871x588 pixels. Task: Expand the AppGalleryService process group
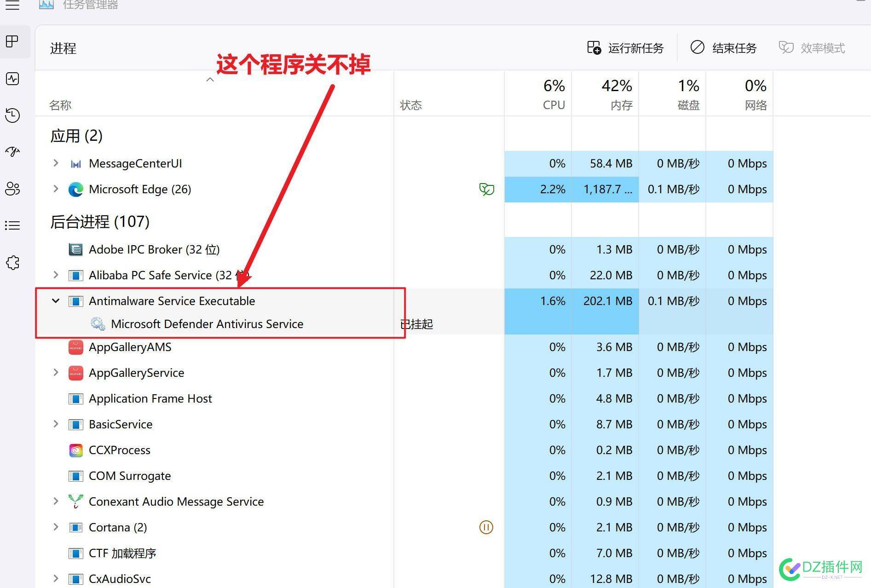(x=56, y=373)
